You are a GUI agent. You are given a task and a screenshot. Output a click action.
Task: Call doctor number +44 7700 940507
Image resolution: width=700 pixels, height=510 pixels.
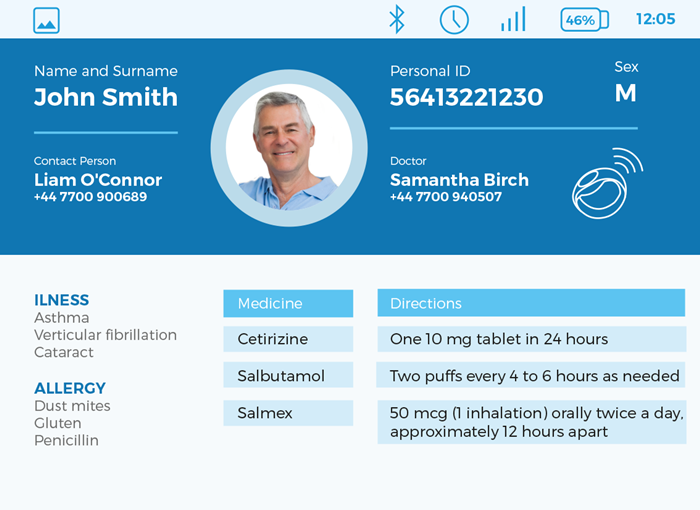click(x=446, y=197)
